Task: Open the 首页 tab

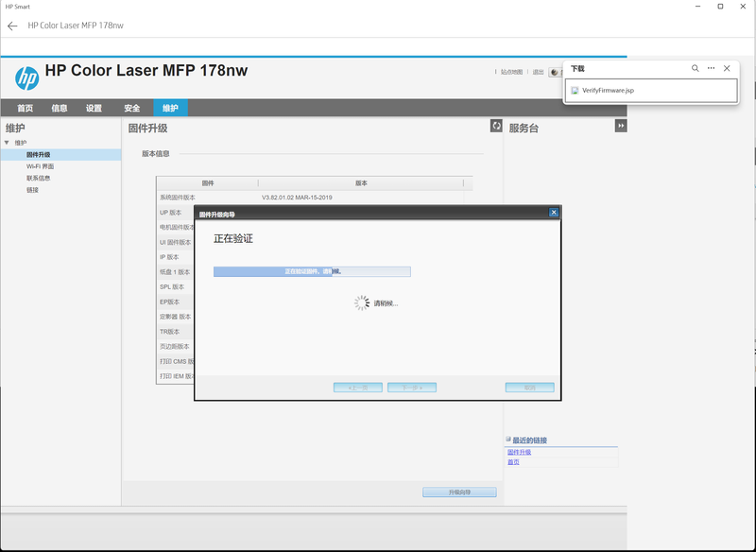Action: (26, 108)
